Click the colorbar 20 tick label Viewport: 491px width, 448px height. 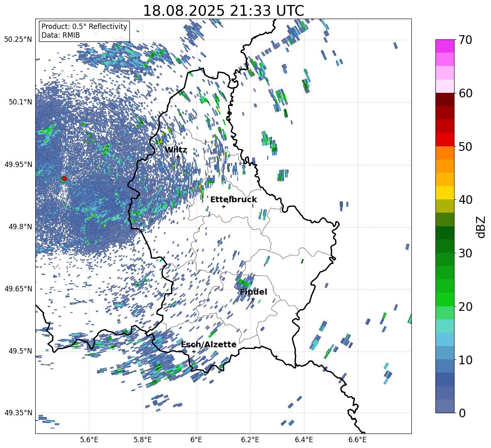465,307
